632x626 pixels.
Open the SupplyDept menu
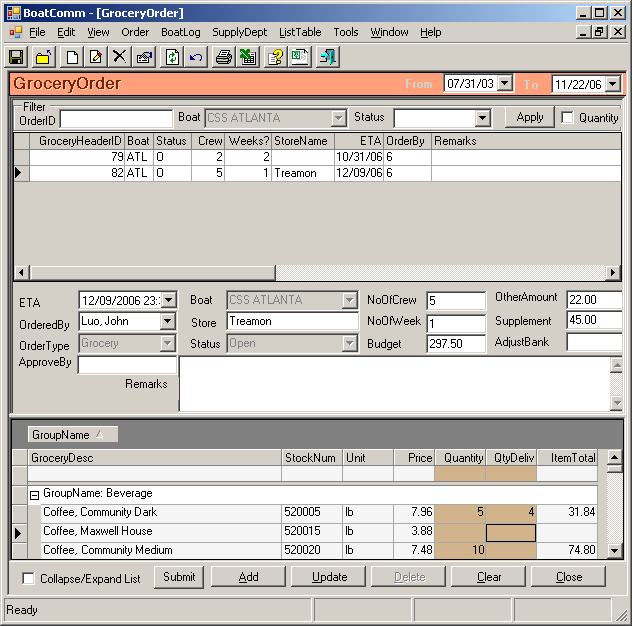(239, 32)
